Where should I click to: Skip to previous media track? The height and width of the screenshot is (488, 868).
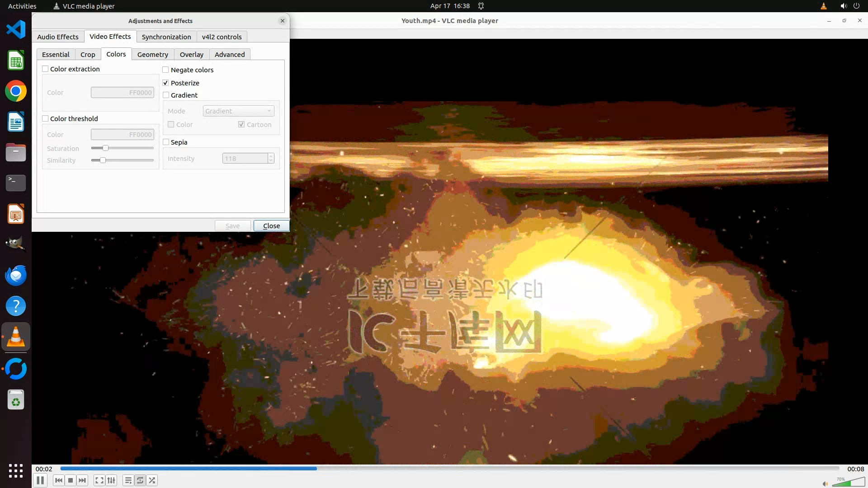click(x=58, y=480)
